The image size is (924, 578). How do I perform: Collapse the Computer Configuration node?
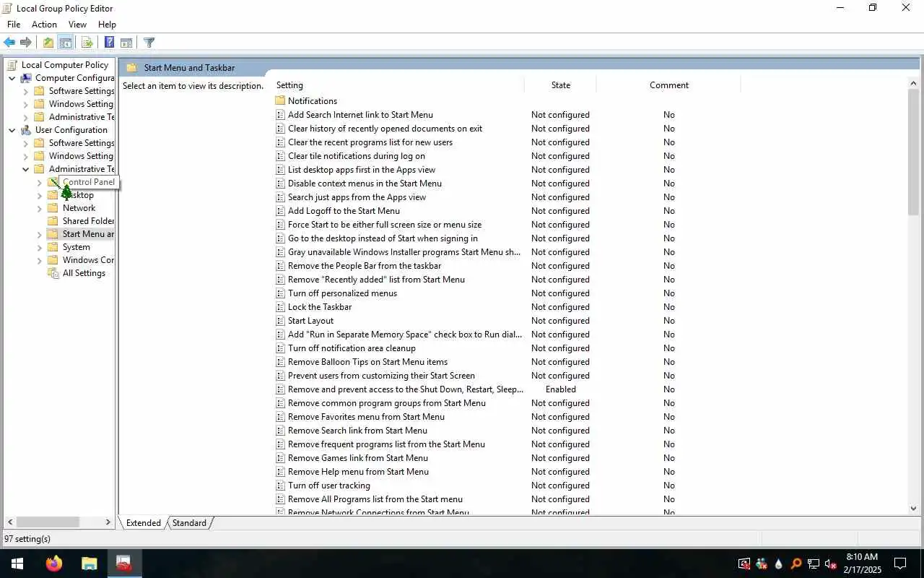click(12, 78)
